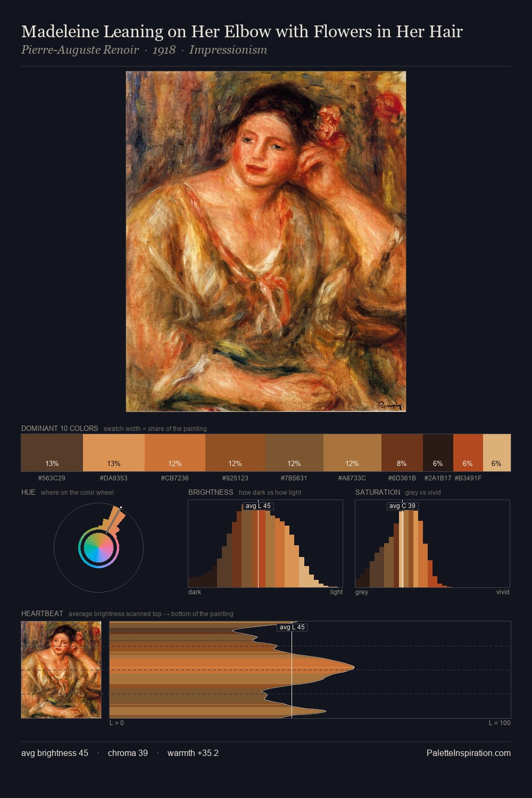
Task: Click the near-black #2A1B17 swatch
Action: [x=438, y=453]
